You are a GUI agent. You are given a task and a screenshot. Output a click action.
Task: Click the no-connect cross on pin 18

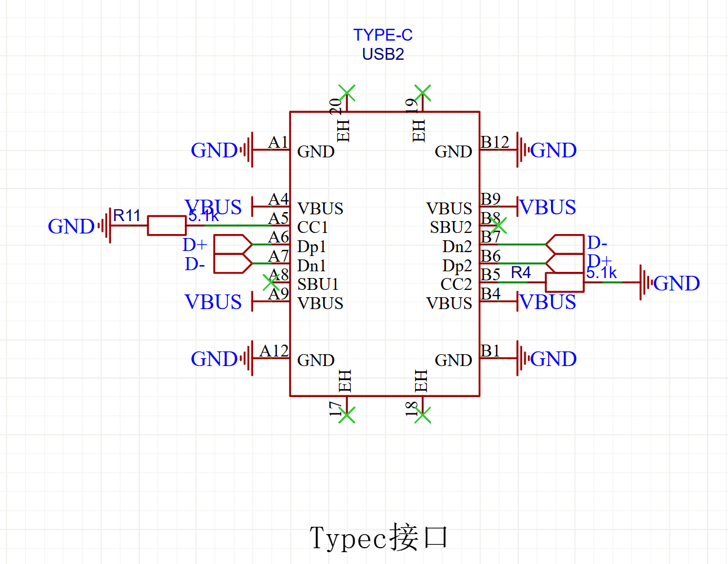pyautogui.click(x=422, y=415)
